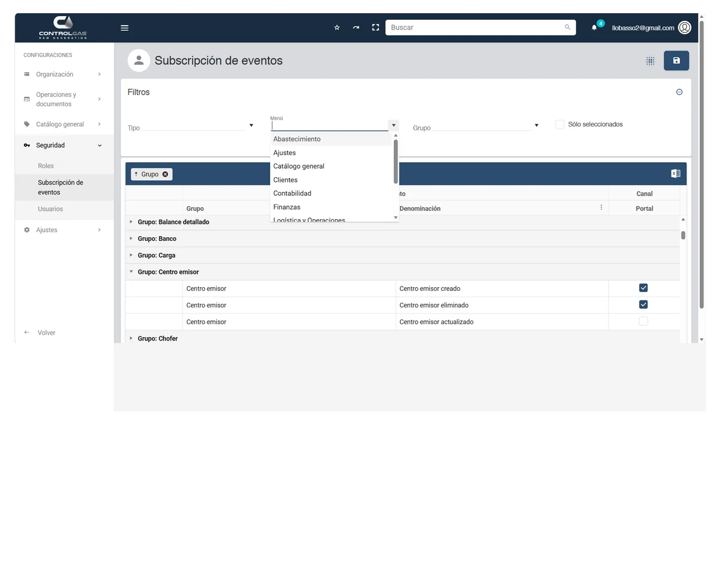
Task: Uncheck Centro emisor creado Portal checkbox
Action: pos(643,288)
